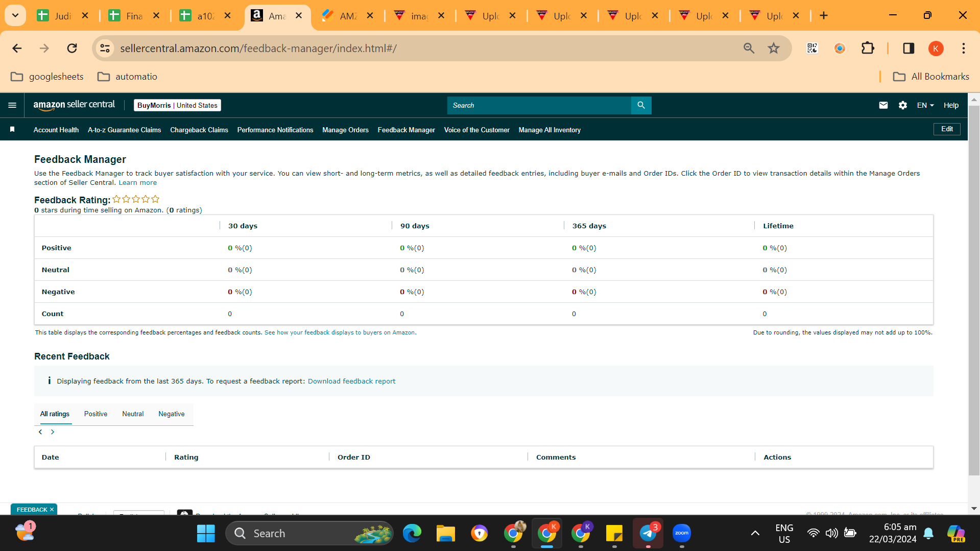
Task: Click the search magnifier button in Seller Central
Action: point(641,105)
